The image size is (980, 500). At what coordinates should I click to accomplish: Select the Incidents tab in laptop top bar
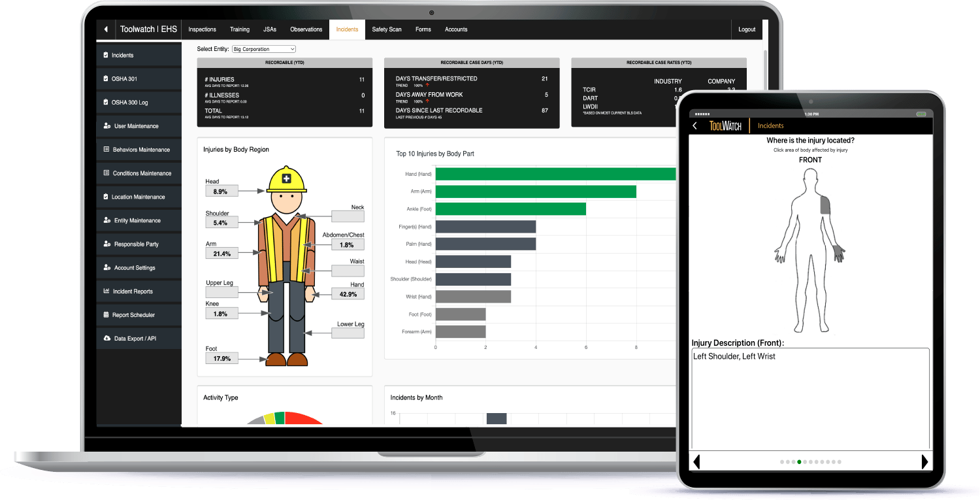click(x=347, y=29)
